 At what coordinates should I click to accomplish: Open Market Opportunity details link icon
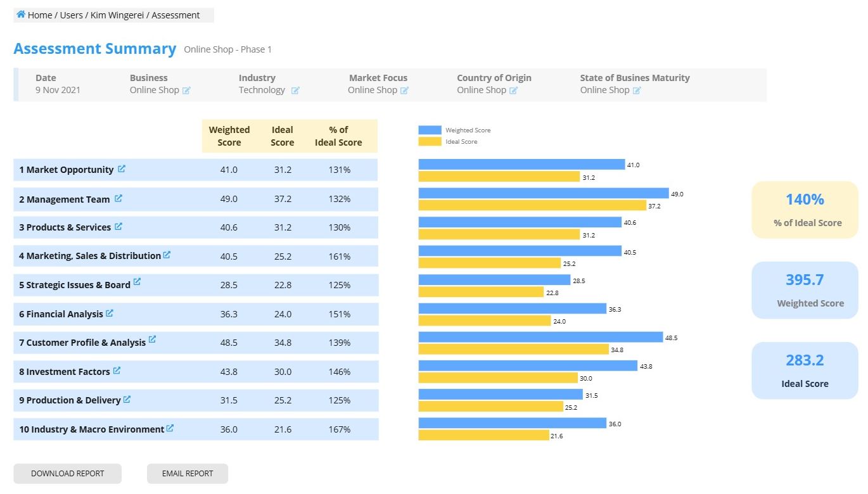pos(122,169)
